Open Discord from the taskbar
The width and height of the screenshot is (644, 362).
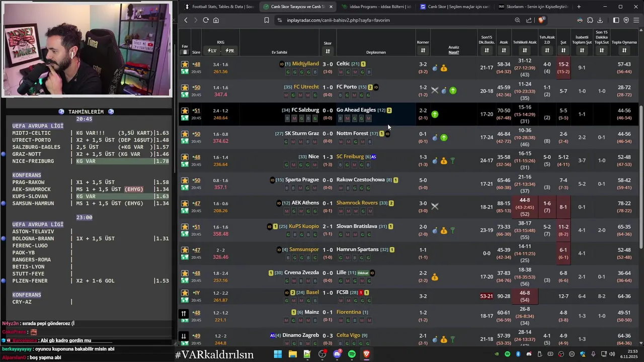pyautogui.click(x=337, y=354)
